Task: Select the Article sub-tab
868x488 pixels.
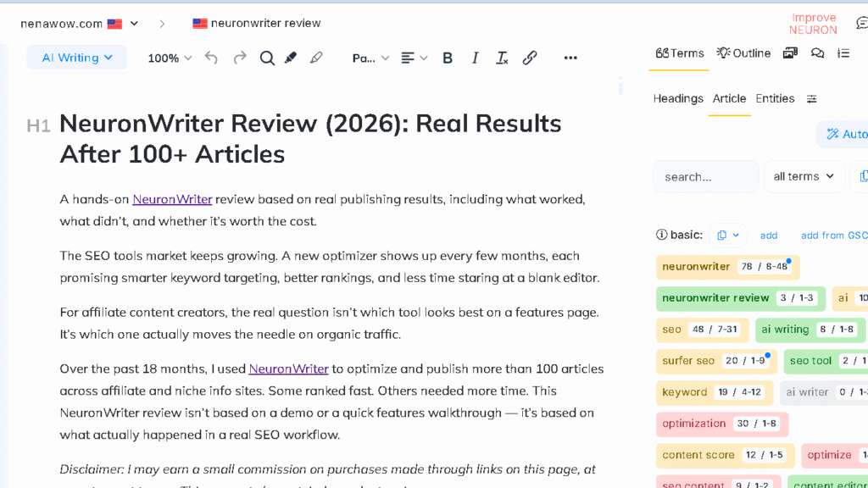Action: (729, 98)
